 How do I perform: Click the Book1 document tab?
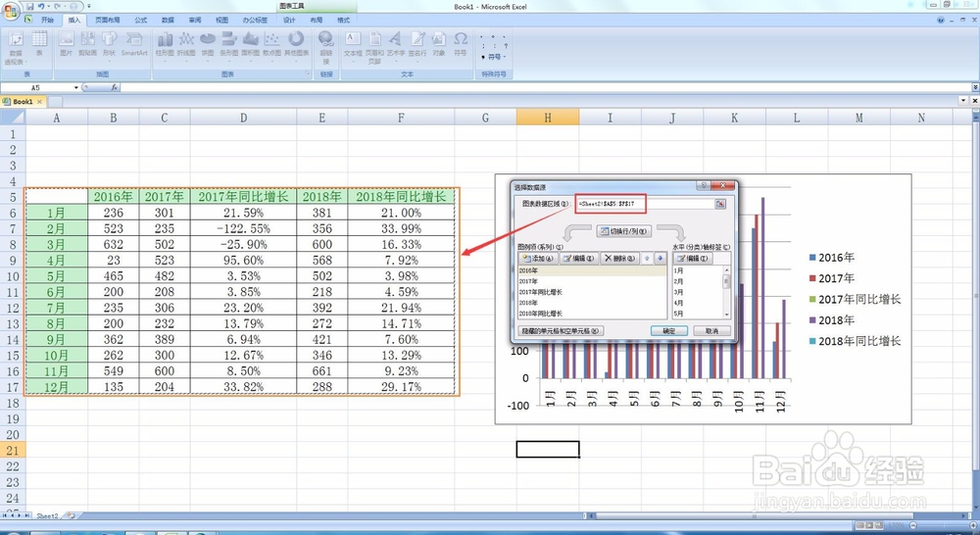pos(23,101)
